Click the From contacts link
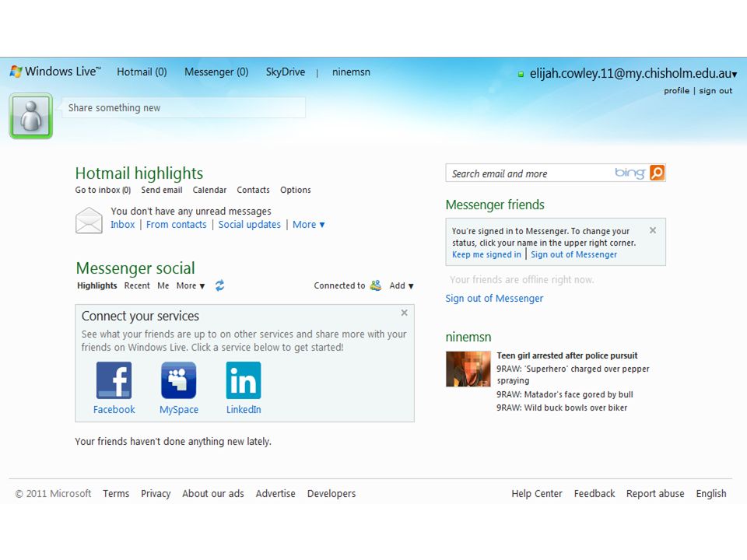 pos(177,224)
